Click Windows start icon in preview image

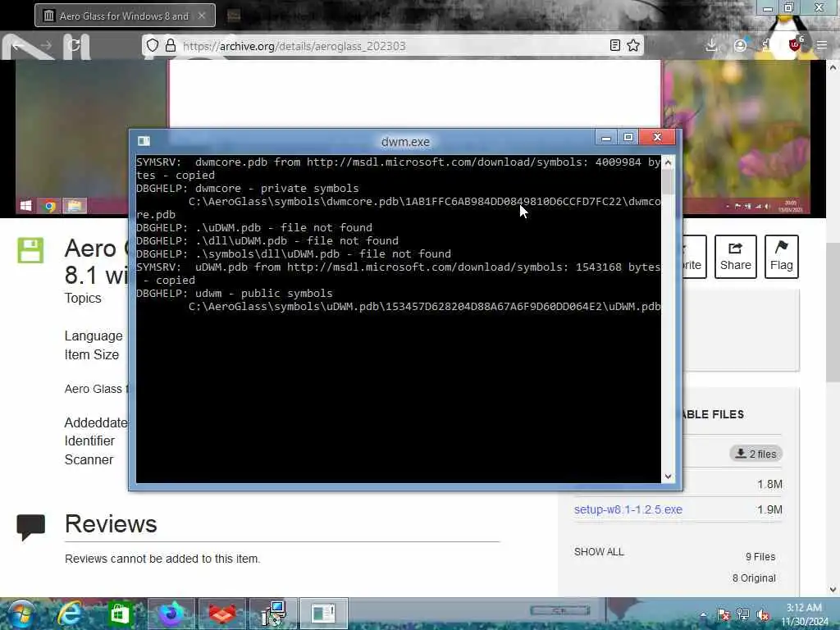point(25,206)
